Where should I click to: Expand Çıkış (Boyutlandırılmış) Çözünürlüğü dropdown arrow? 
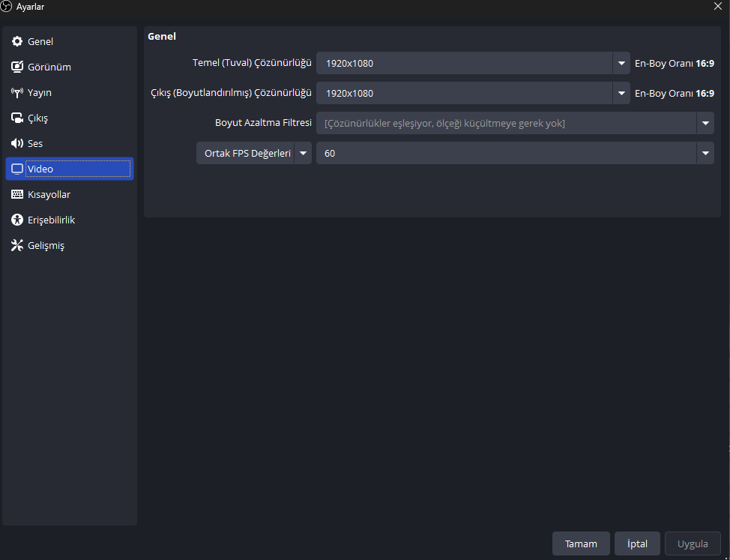621,93
